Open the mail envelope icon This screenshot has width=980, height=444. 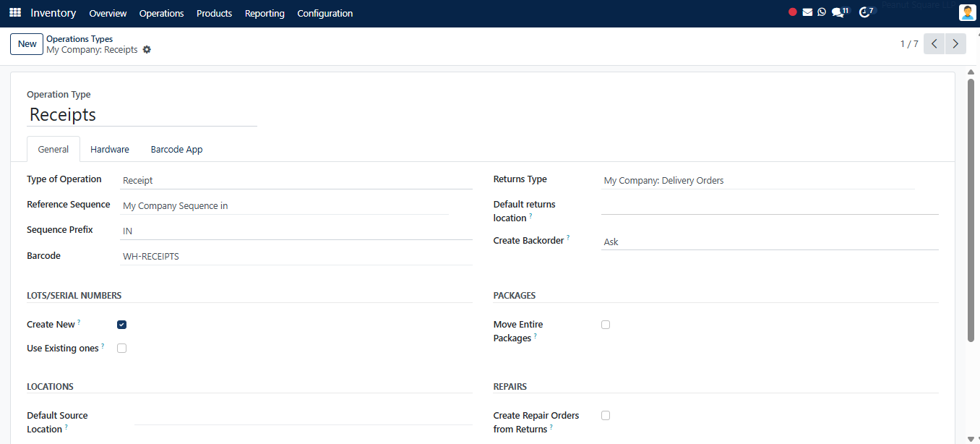tap(807, 12)
